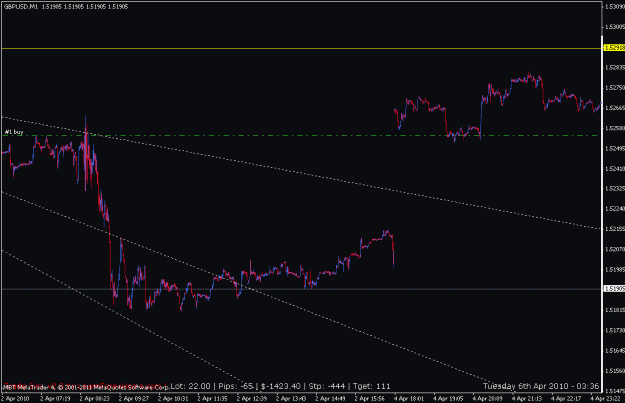
Task: Click the 1.52155 price scale label
Action: pos(615,229)
